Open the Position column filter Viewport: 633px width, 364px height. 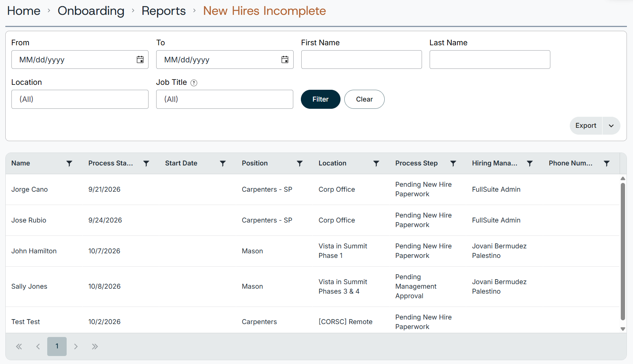300,163
